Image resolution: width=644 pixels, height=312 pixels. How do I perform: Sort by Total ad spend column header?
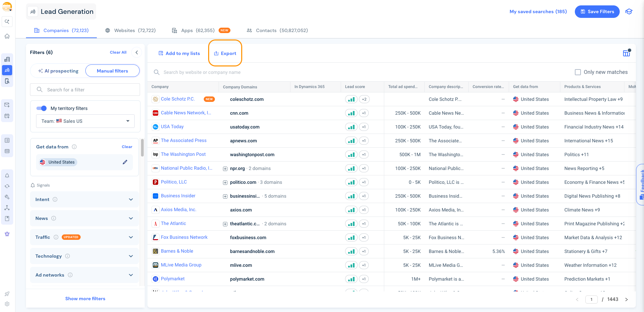[403, 87]
